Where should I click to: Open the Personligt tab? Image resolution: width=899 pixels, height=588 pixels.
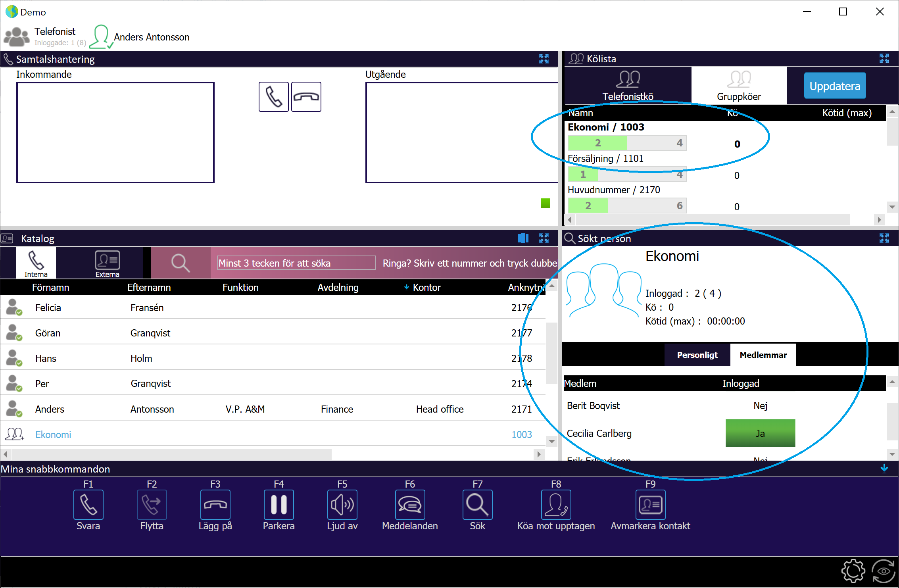(697, 355)
